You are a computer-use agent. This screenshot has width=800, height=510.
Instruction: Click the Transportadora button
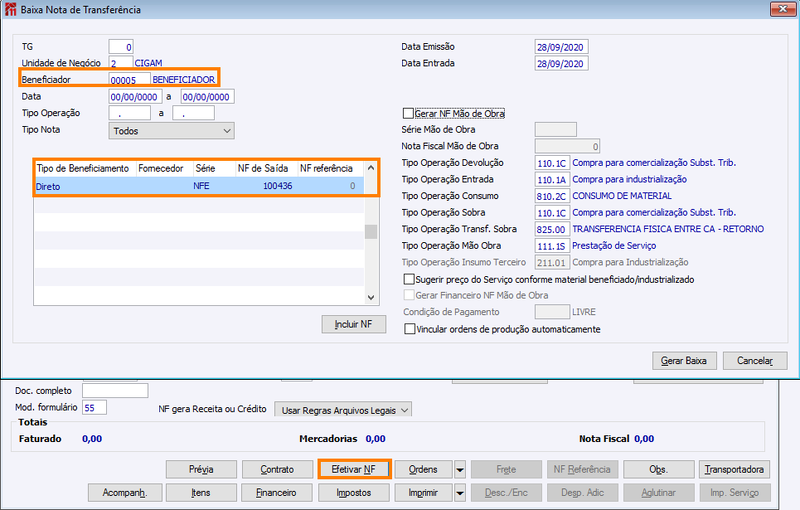point(735,469)
